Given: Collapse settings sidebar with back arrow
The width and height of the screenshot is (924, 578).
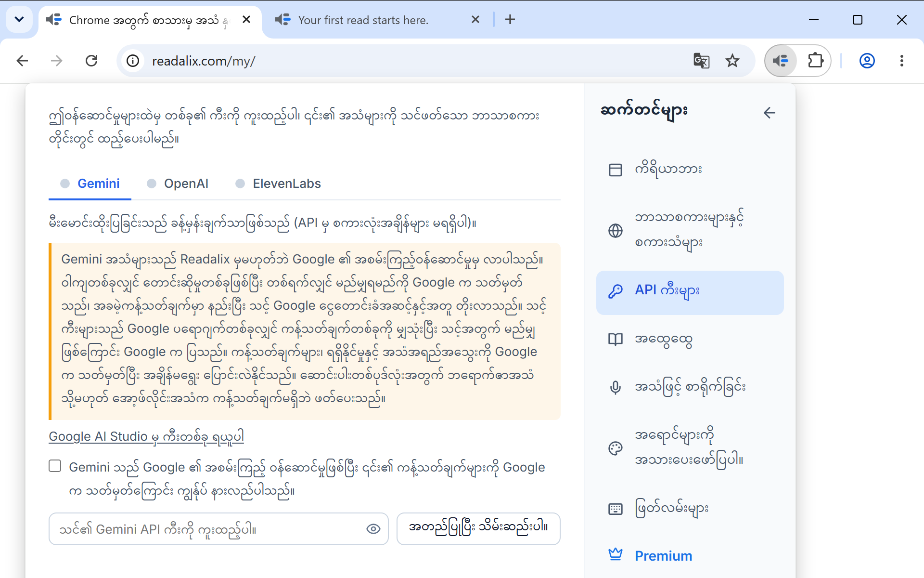Looking at the screenshot, I should (x=769, y=113).
